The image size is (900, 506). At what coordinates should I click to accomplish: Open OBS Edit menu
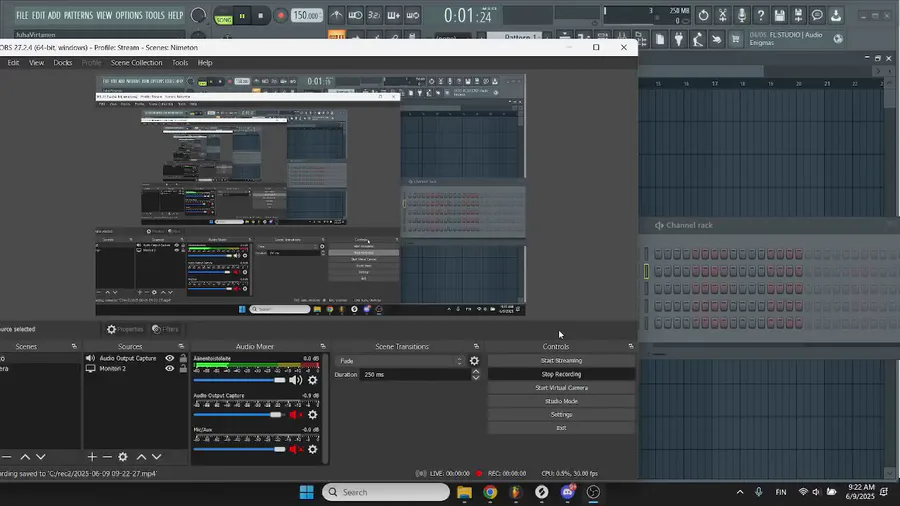pos(13,63)
